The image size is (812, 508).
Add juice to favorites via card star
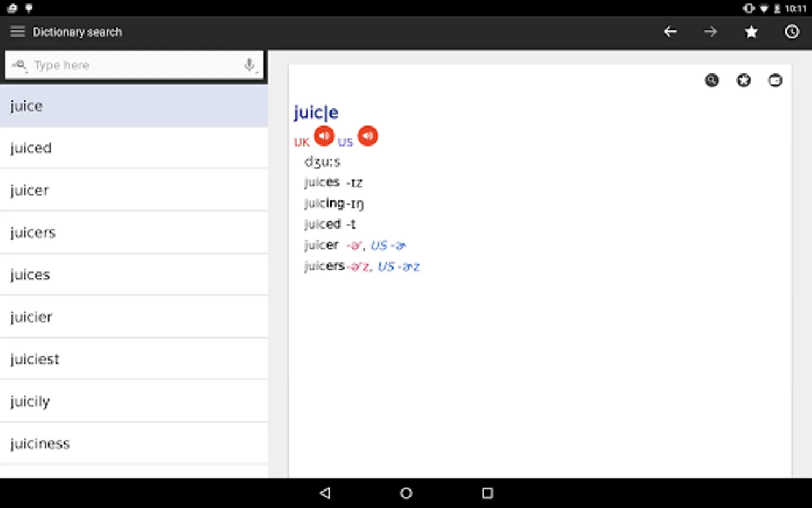point(744,80)
